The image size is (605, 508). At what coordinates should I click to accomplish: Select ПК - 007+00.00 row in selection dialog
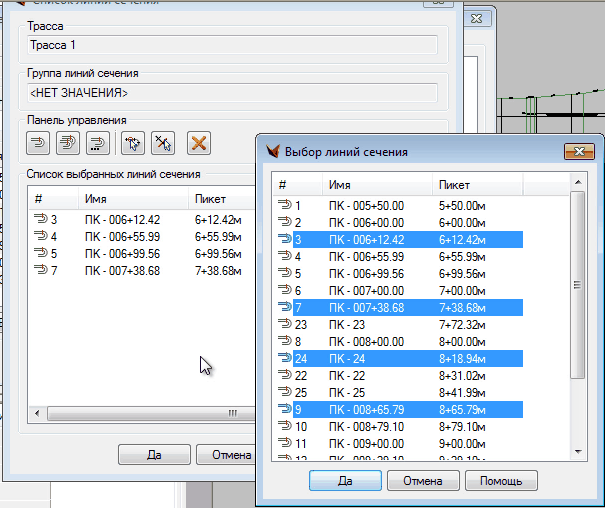pyautogui.click(x=420, y=290)
